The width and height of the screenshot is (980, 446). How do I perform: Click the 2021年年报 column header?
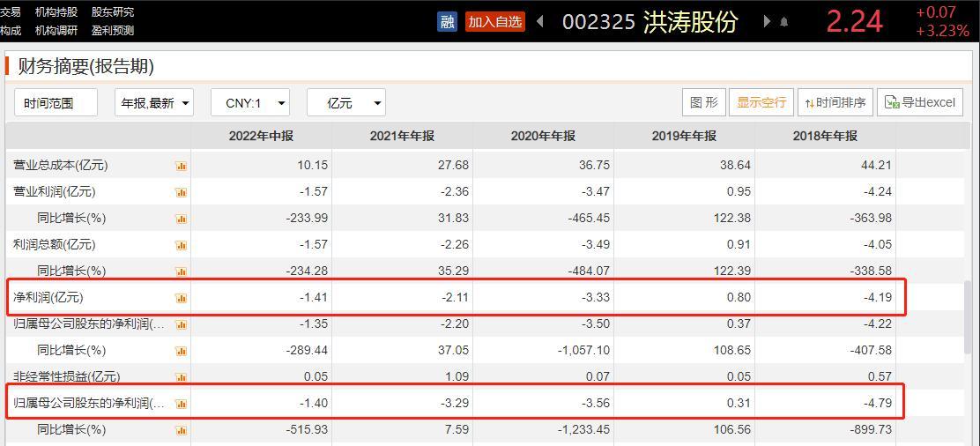tap(402, 137)
